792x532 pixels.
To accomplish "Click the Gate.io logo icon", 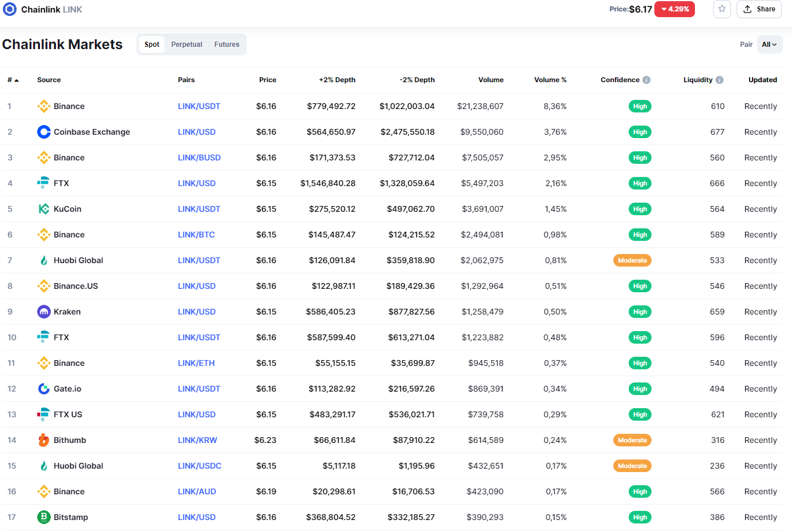I will [x=44, y=389].
